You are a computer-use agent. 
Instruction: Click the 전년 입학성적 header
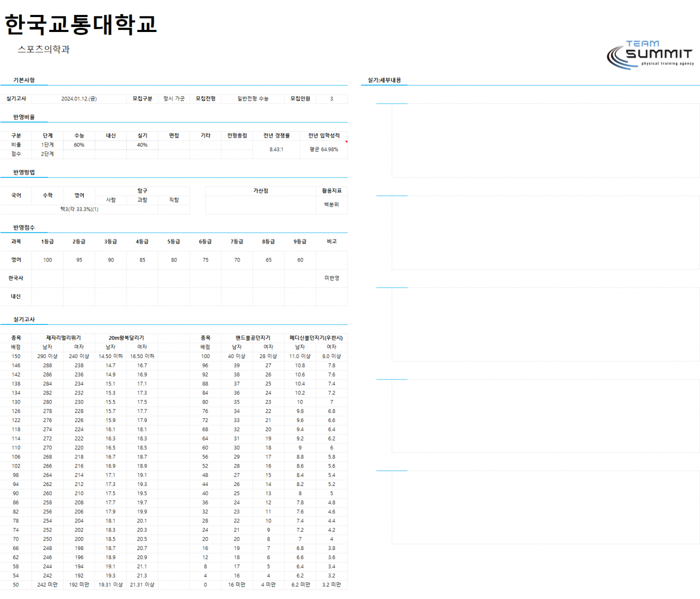click(x=324, y=135)
